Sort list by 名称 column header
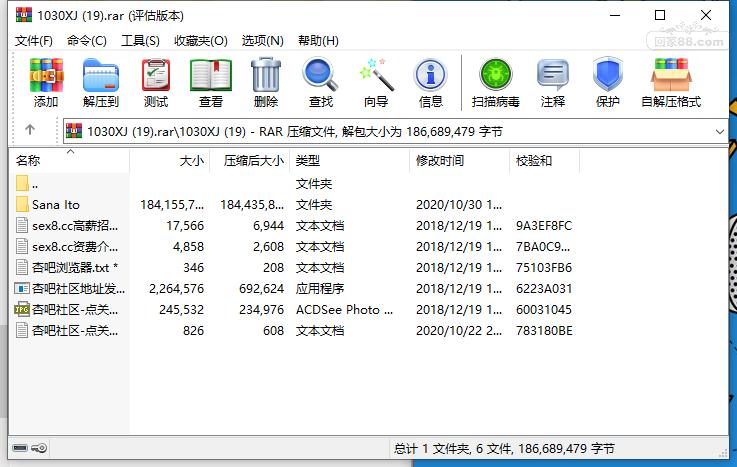 [69, 161]
